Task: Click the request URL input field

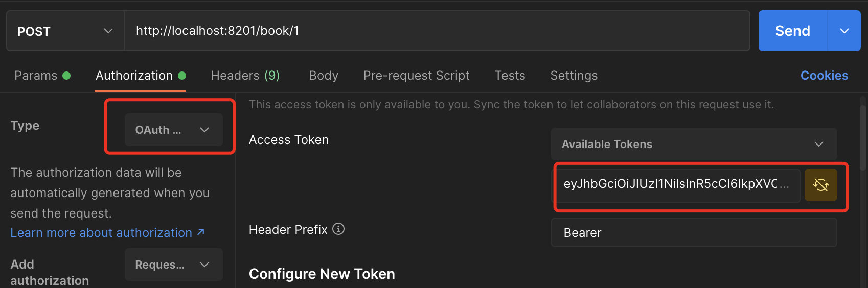Action: [x=437, y=31]
